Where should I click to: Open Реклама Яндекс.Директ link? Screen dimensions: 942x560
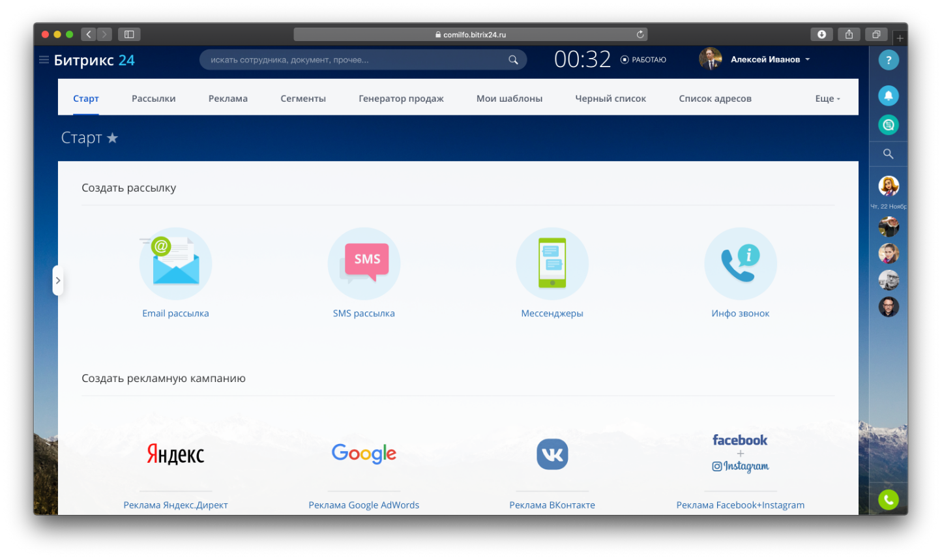pos(175,505)
